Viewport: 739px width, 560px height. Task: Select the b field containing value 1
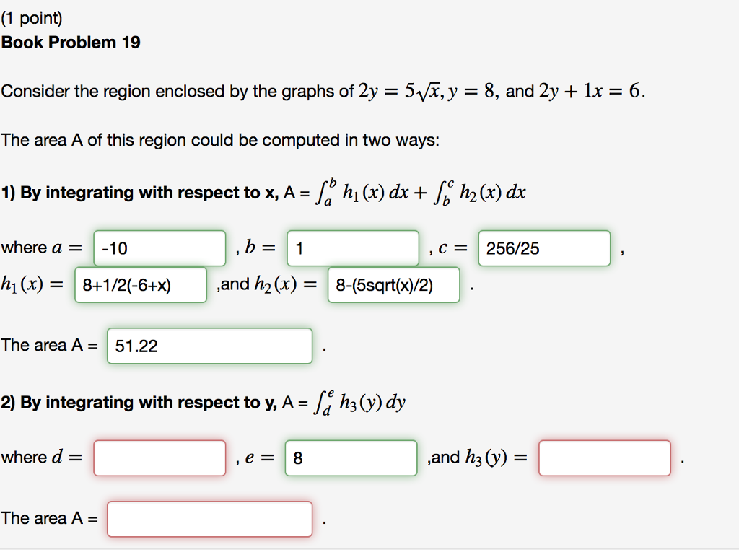pos(353,248)
